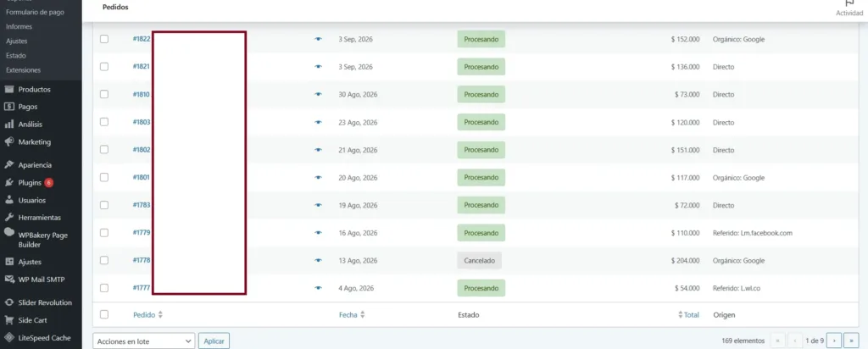Select checkbox for order #1801
The height and width of the screenshot is (349, 868).
(x=104, y=177)
